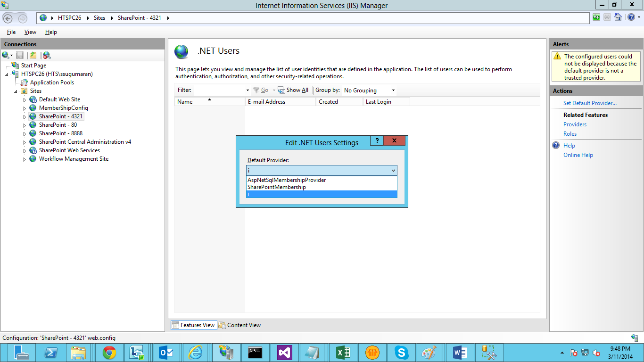Expand MemberShipConfig site node

(x=25, y=108)
